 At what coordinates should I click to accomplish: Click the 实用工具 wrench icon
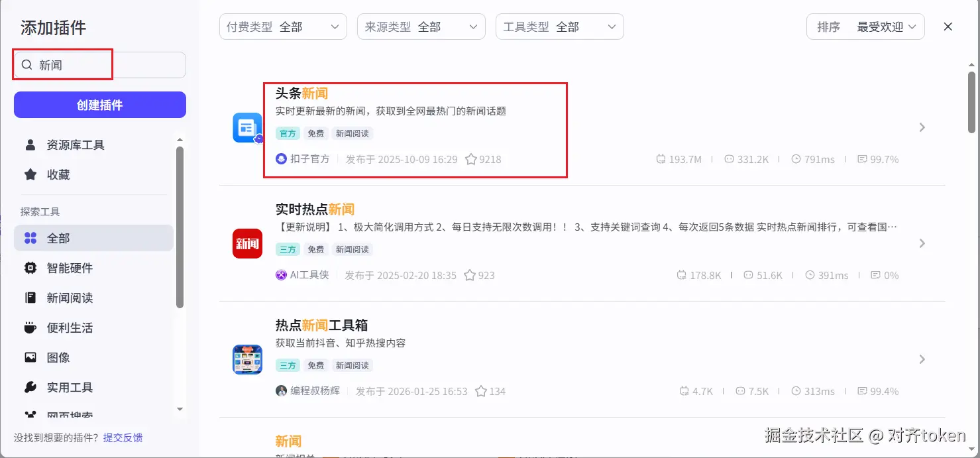pos(30,387)
